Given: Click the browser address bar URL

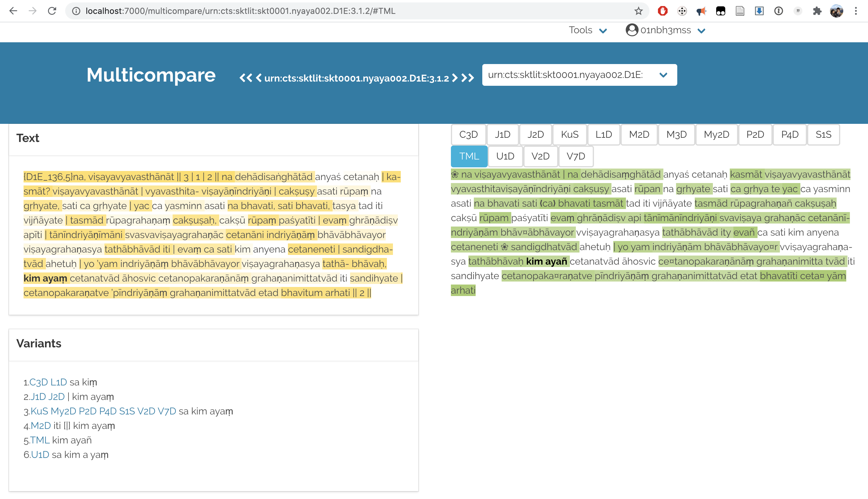Looking at the screenshot, I should tap(240, 11).
